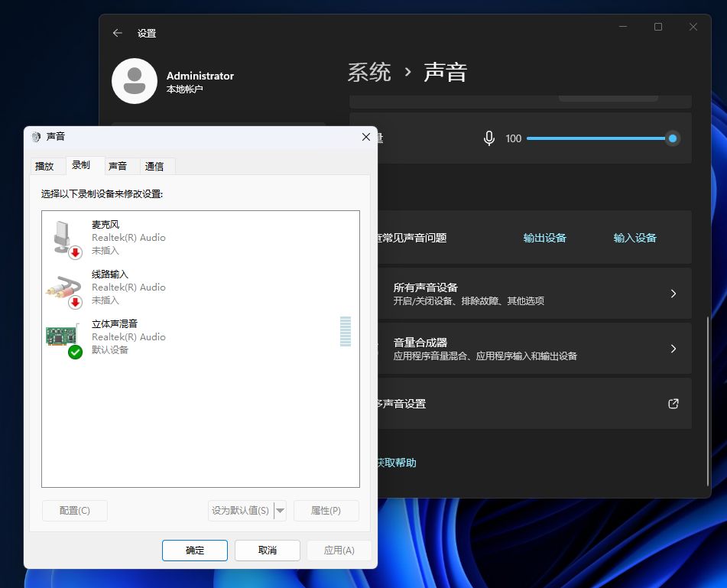727x588 pixels.
Task: Expand 所有声音设备 chevron in Settings
Action: 673,294
